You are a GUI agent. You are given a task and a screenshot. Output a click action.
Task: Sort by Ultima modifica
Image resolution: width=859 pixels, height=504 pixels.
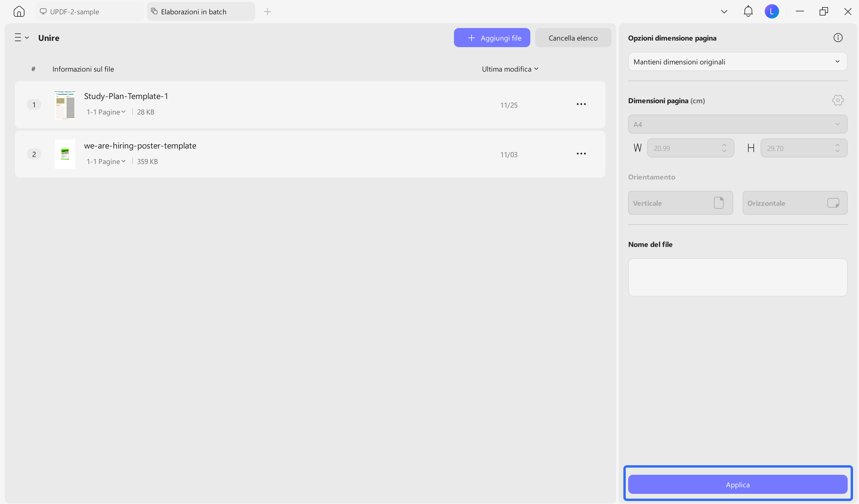click(510, 69)
